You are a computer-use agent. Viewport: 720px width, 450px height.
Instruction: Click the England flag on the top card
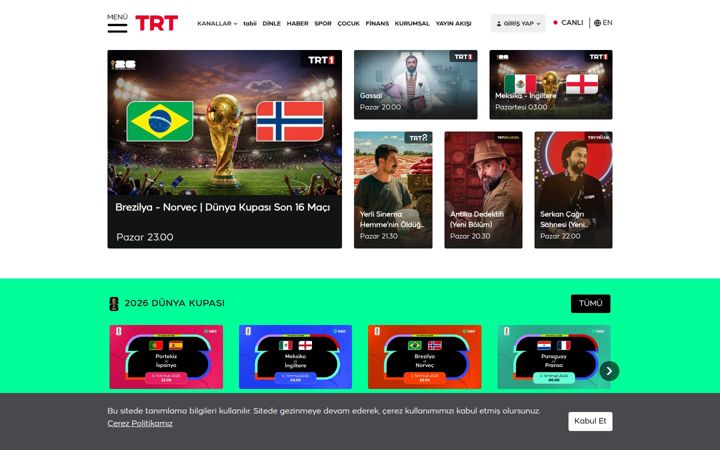[x=582, y=84]
